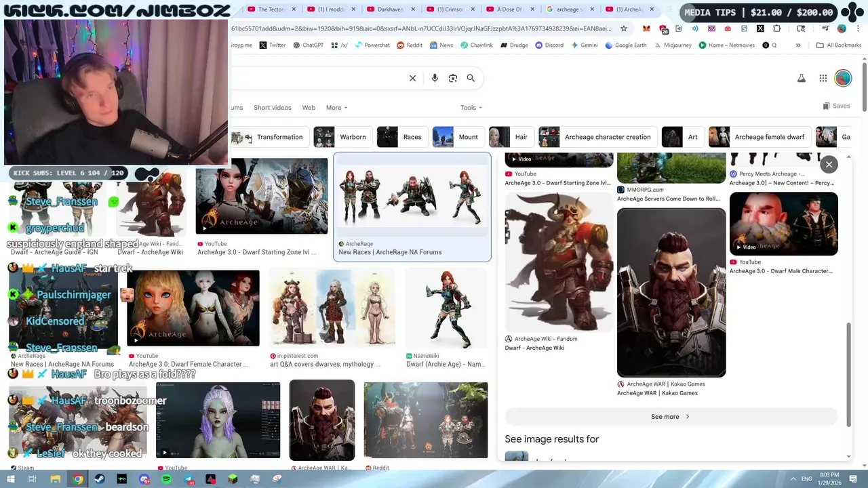Open the Dwarf Starting Zone YouTube thumbnail
This screenshot has width=868, height=488.
(262, 197)
